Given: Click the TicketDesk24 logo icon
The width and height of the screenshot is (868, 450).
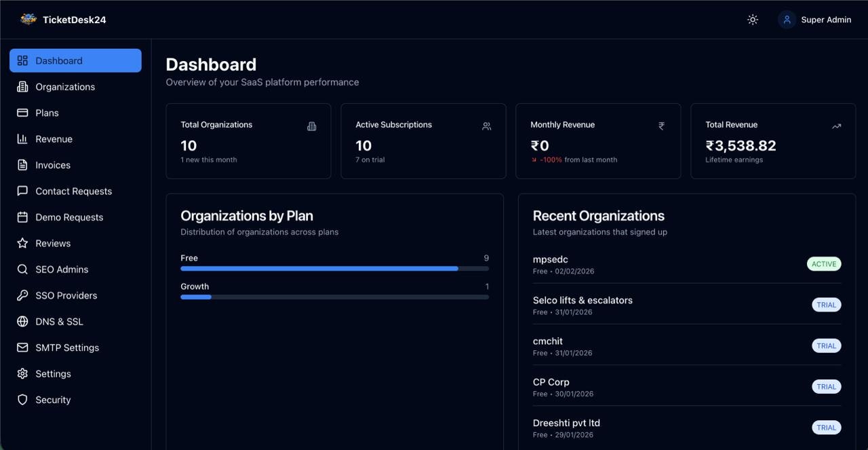Looking at the screenshot, I should coord(28,19).
